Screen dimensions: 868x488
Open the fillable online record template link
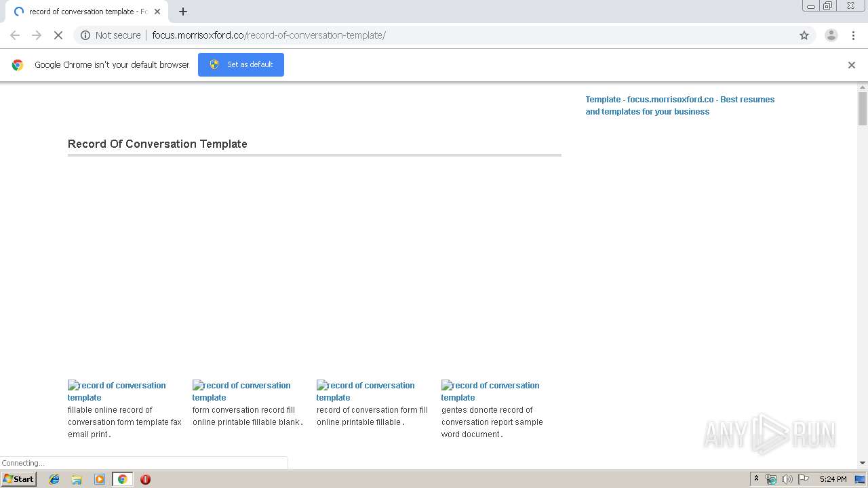117,391
